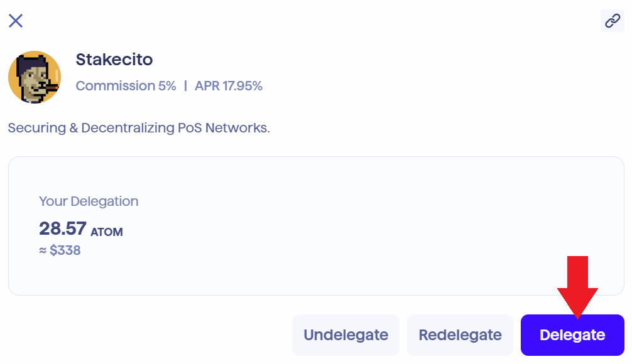Click the Stakecito pixel avatar image
Viewport: 632px width, 364px height.
(x=35, y=77)
